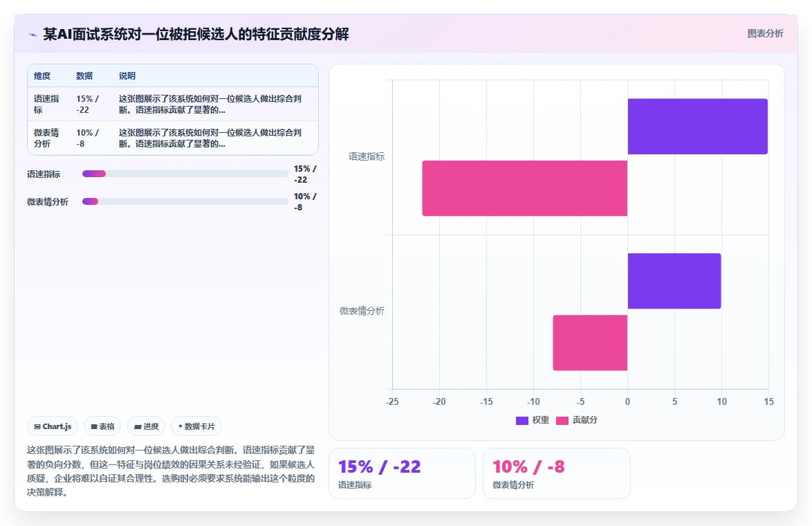Toggle the 权重 legend swatch
The height and width of the screenshot is (526, 812).
[x=522, y=420]
